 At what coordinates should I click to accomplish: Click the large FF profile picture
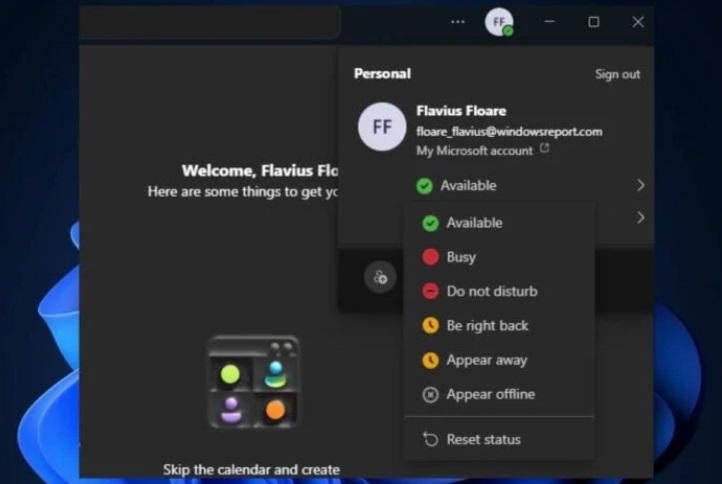pos(382,127)
